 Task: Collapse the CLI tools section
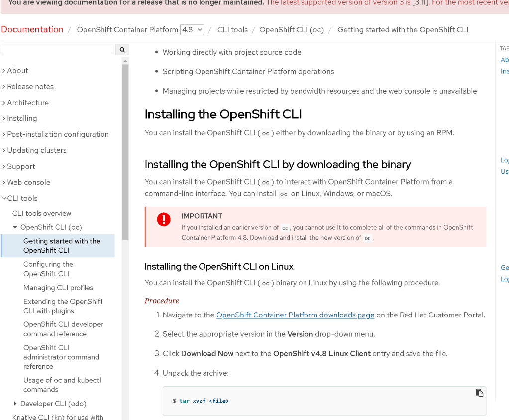click(20, 199)
